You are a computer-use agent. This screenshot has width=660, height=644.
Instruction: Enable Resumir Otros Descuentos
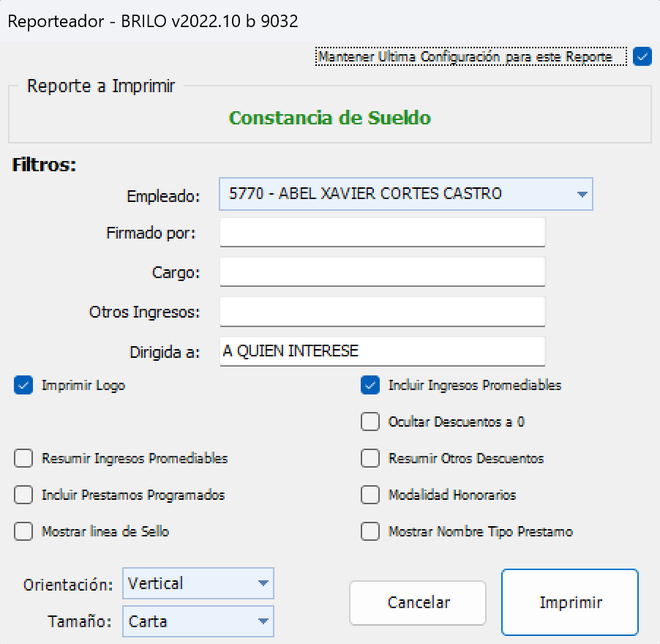[370, 458]
